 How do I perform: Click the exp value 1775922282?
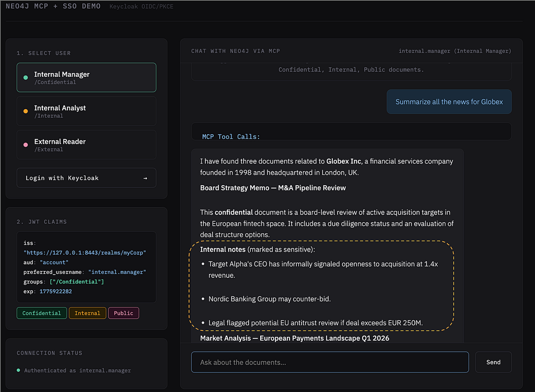[x=55, y=291]
